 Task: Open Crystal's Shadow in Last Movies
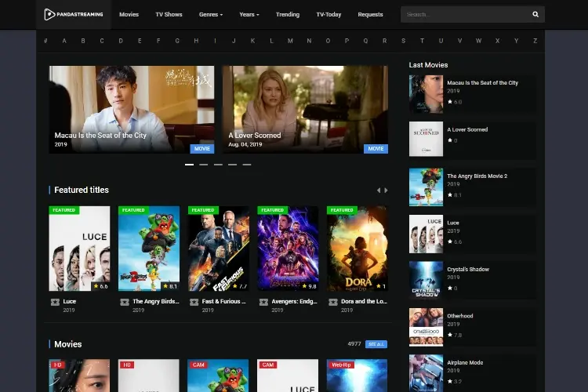click(x=468, y=270)
